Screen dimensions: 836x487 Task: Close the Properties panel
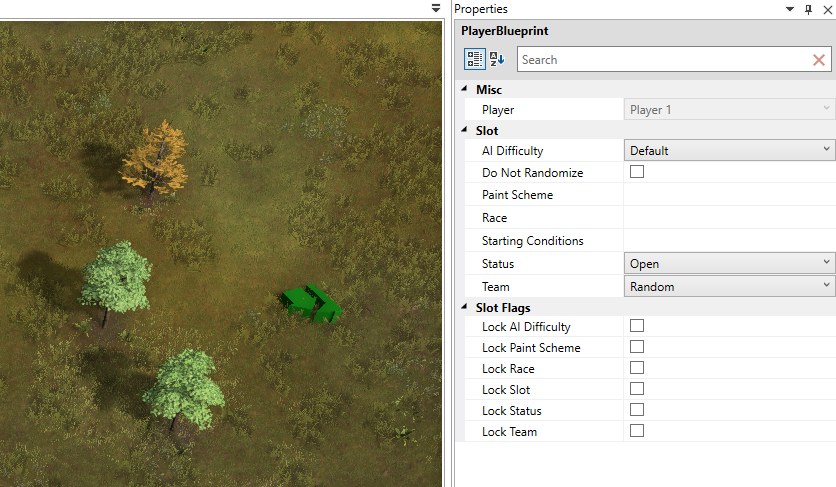pos(827,9)
